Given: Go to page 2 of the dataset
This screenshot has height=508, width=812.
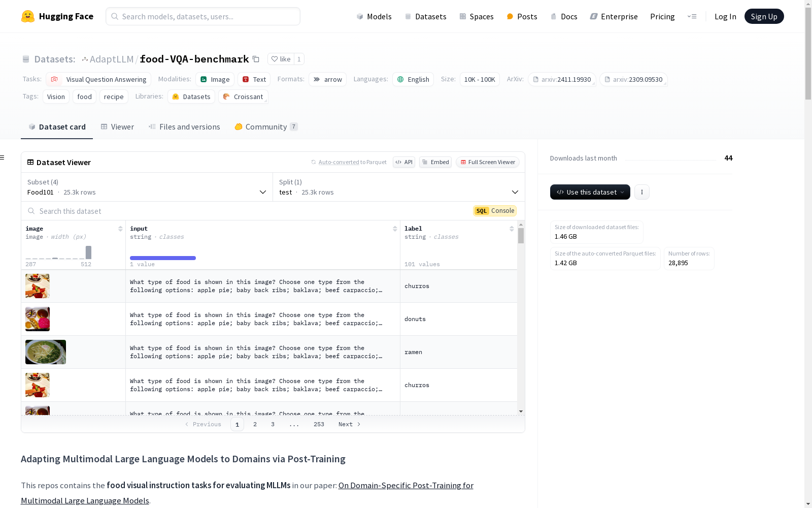Looking at the screenshot, I should (255, 424).
